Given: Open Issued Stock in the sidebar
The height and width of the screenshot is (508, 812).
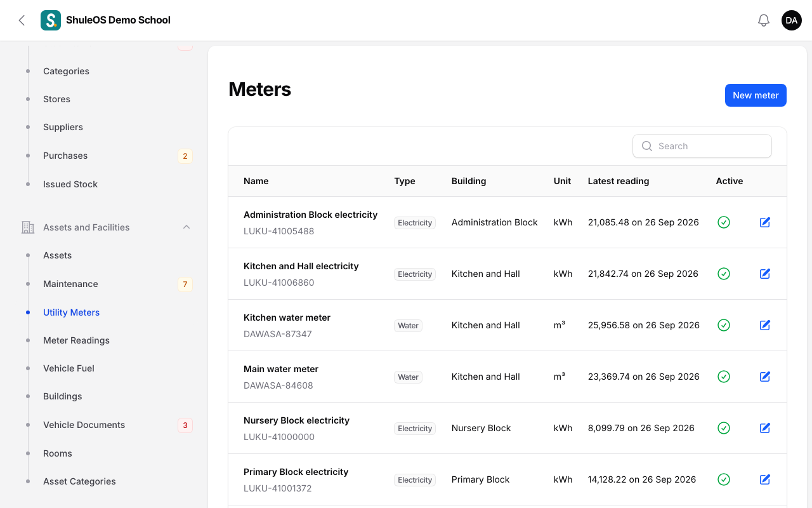Looking at the screenshot, I should point(70,184).
